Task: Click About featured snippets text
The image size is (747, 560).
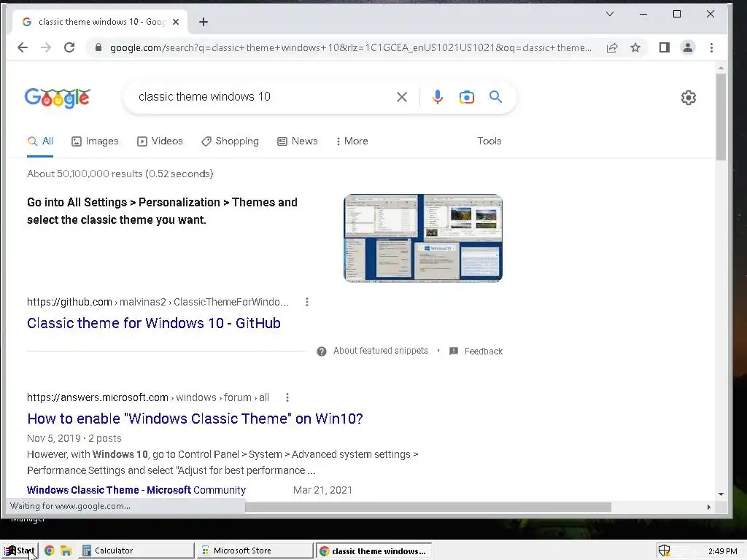Action: [x=380, y=351]
